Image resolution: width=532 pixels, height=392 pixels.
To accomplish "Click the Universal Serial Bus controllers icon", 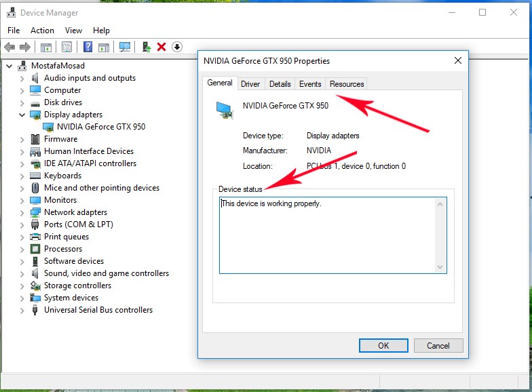I will [35, 310].
